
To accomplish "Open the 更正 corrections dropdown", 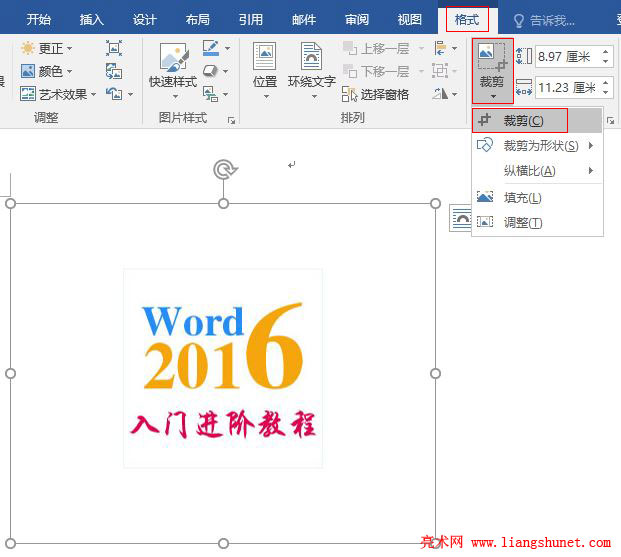I will click(x=47, y=48).
